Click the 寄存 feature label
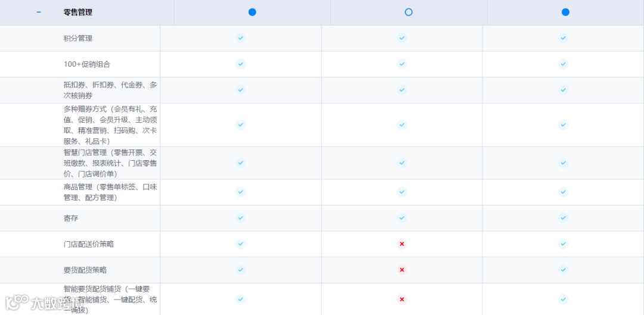644x315 pixels. pos(70,218)
